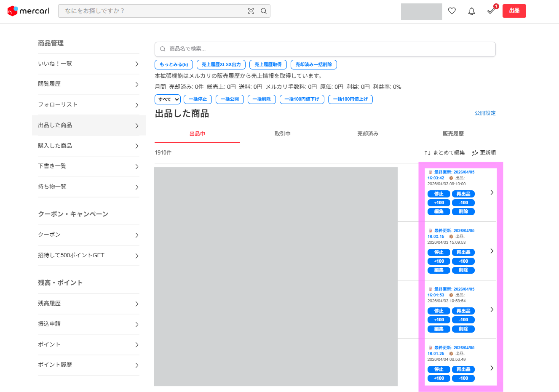Switch to the 売却済み tab
Viewport: 559px width, 392px height.
(368, 134)
